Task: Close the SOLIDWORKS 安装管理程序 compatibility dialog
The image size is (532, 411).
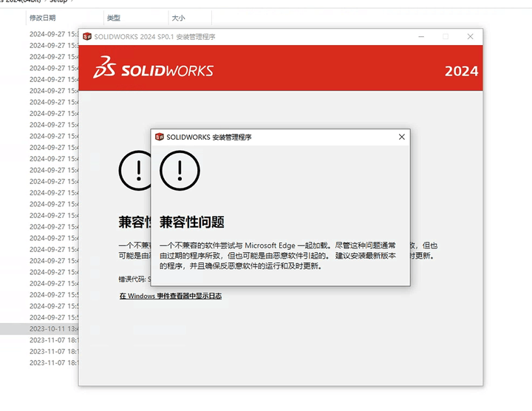Action: point(402,137)
